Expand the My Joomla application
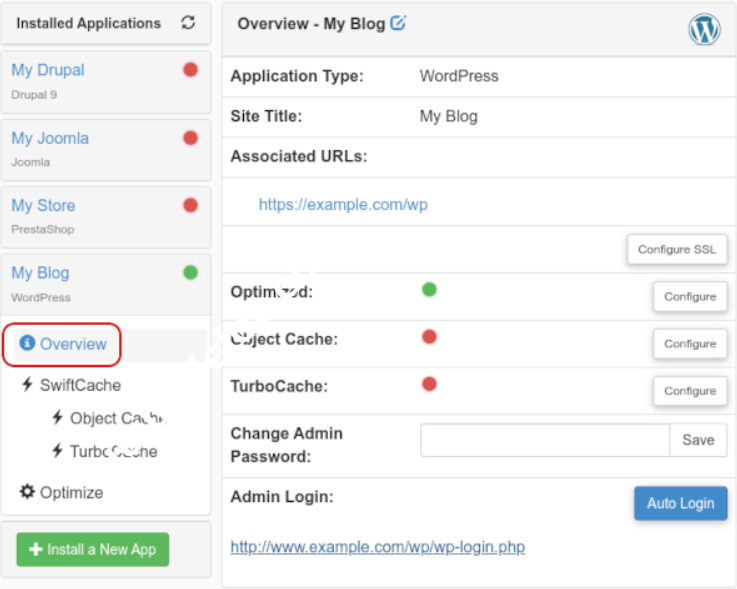Image resolution: width=737 pixels, height=589 pixels. [x=50, y=138]
